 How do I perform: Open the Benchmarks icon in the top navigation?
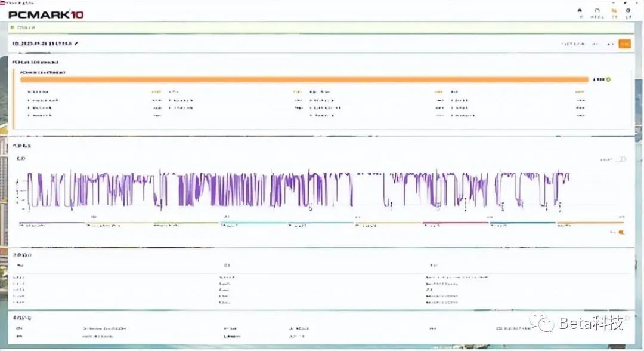(597, 13)
